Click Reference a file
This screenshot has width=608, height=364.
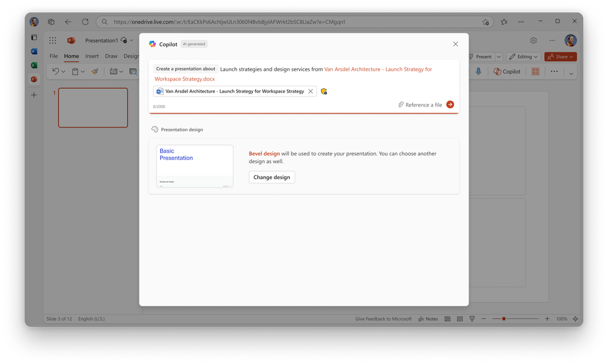(420, 105)
